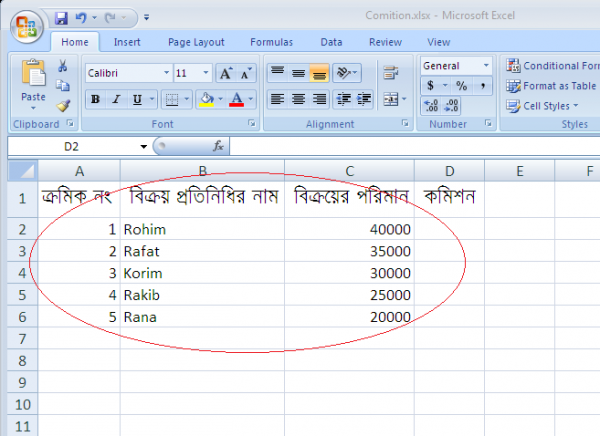600x436 pixels.
Task: Apply the Accounting dollar number format
Action: (x=430, y=85)
